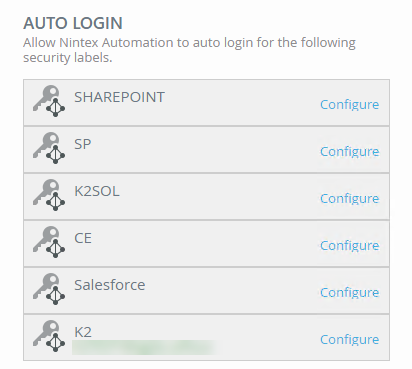Image resolution: width=412 pixels, height=369 pixels.
Task: Click the security label icon next to SP
Action: click(49, 148)
